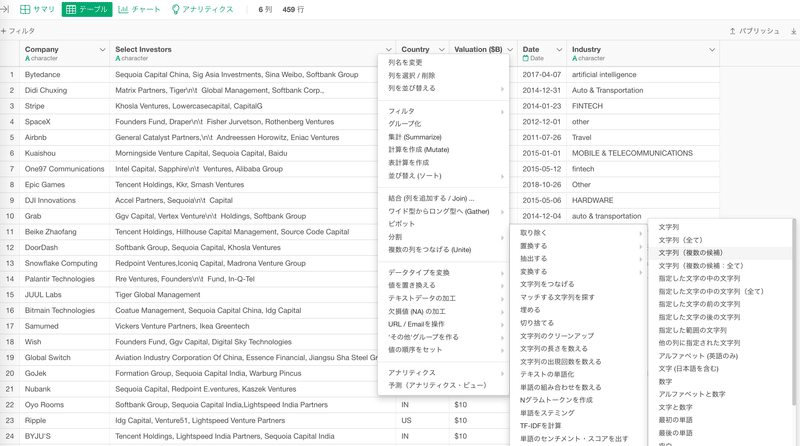This screenshot has height=446, width=800.
Task: Expand the 分割 submenu
Action: (x=443, y=237)
